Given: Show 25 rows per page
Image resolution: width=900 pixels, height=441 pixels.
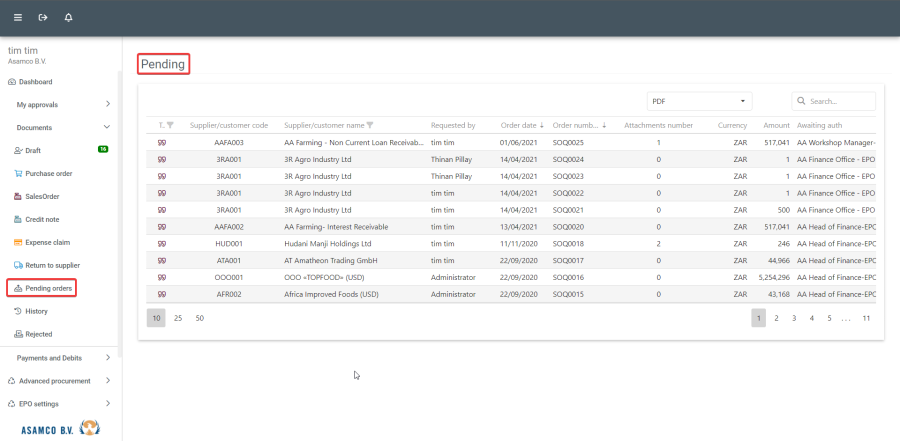Looking at the screenshot, I should (178, 317).
